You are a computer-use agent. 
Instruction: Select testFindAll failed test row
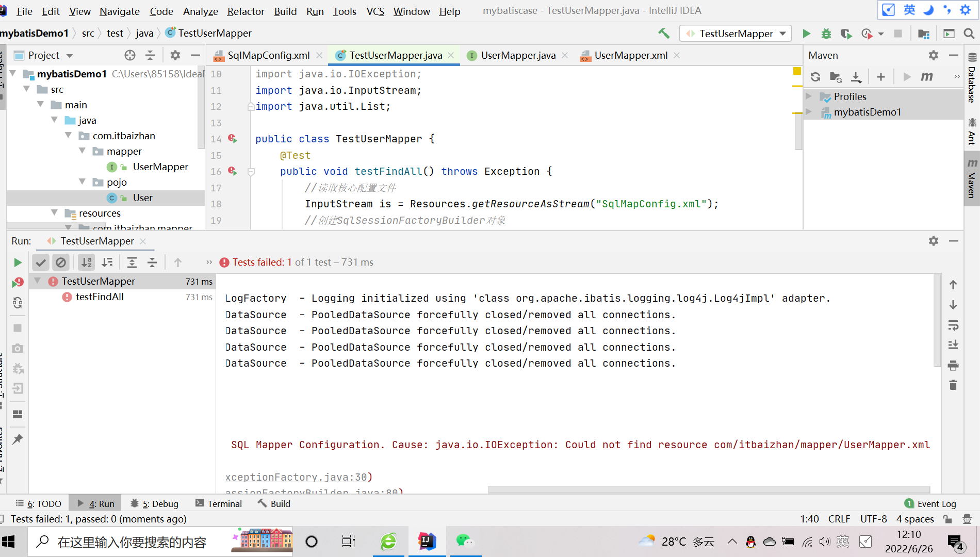122,297
